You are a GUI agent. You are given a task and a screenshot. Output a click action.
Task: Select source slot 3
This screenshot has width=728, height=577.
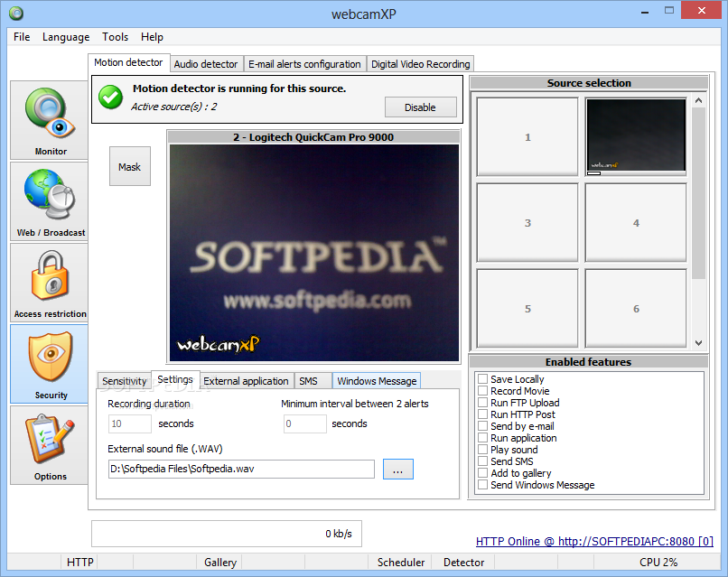point(527,223)
